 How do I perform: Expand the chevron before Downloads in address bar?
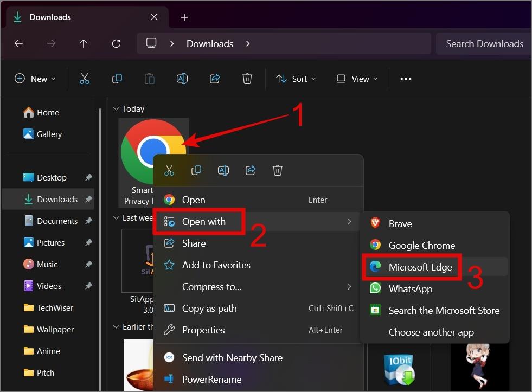coord(172,43)
